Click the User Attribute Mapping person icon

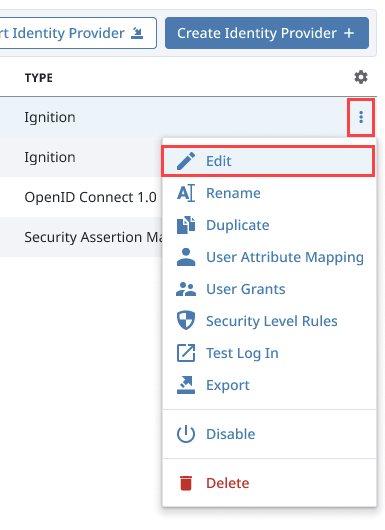coord(186,257)
